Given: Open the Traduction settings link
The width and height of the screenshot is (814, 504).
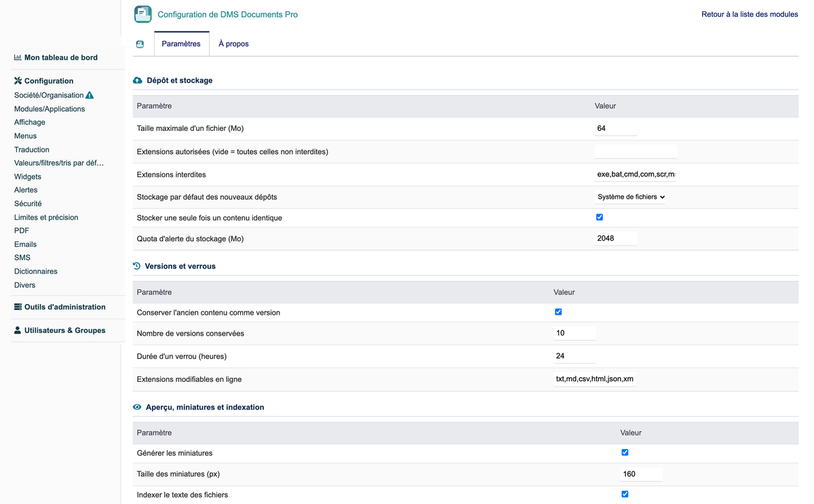Looking at the screenshot, I should pyautogui.click(x=32, y=149).
